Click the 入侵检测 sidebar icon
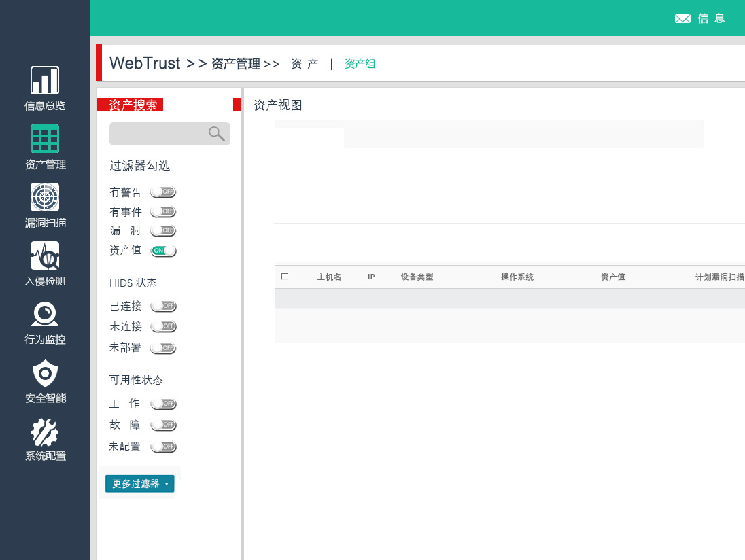745x560 pixels. pos(44,256)
